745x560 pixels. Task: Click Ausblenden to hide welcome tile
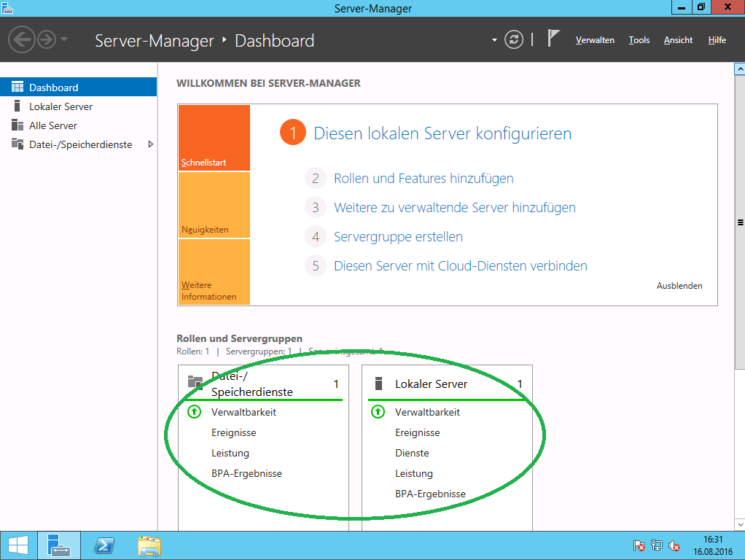pyautogui.click(x=679, y=286)
